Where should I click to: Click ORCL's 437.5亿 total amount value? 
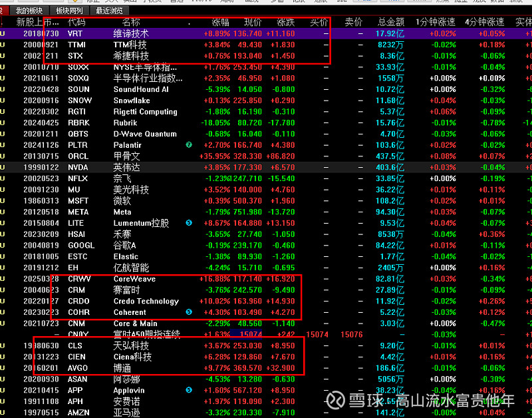[x=390, y=156]
